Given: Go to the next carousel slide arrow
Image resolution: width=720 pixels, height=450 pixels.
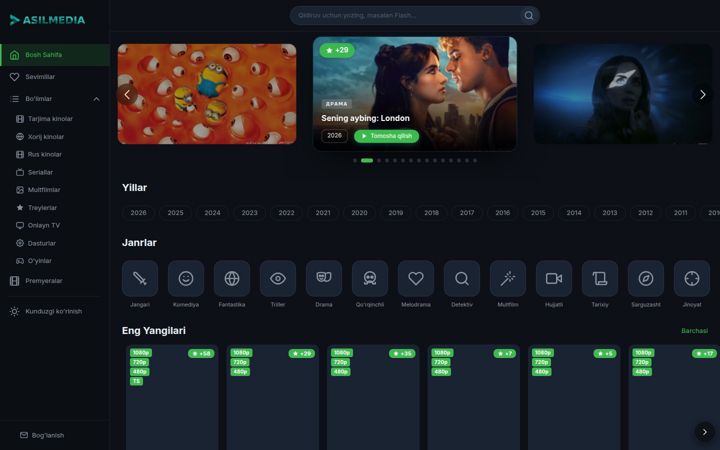Looking at the screenshot, I should point(703,95).
